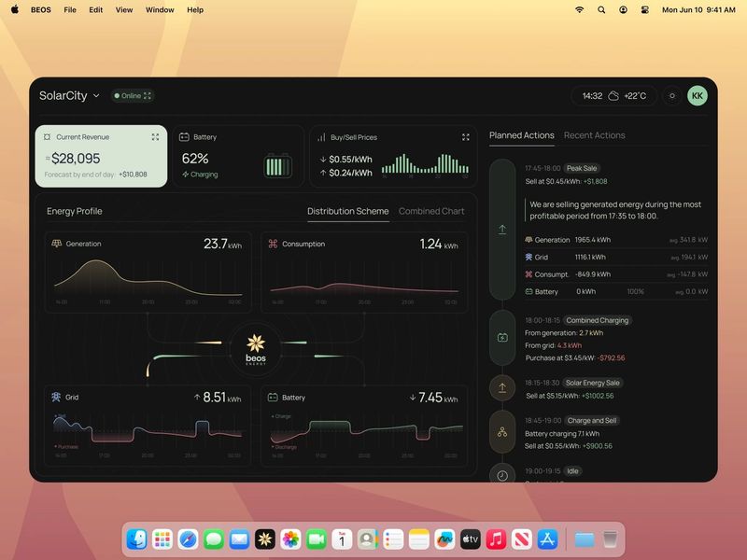Click the -$792.56 purchase amount

point(612,357)
